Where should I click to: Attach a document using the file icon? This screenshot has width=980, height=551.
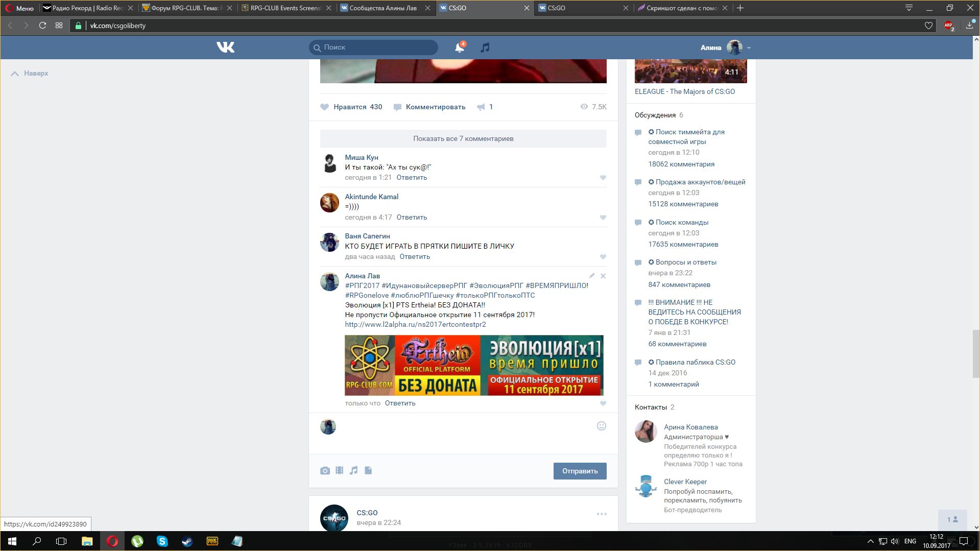[x=368, y=470]
